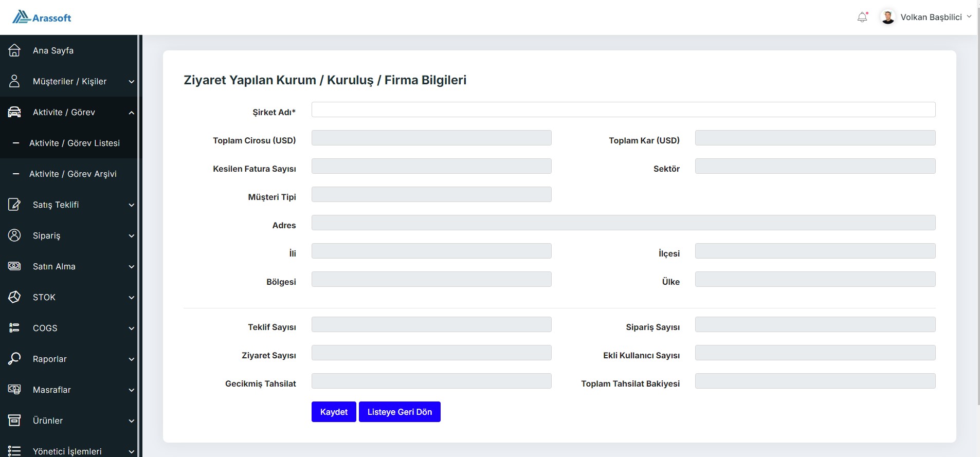Image resolution: width=980 pixels, height=457 pixels.
Task: Expand the Satış Teklifi chevron
Action: [131, 205]
